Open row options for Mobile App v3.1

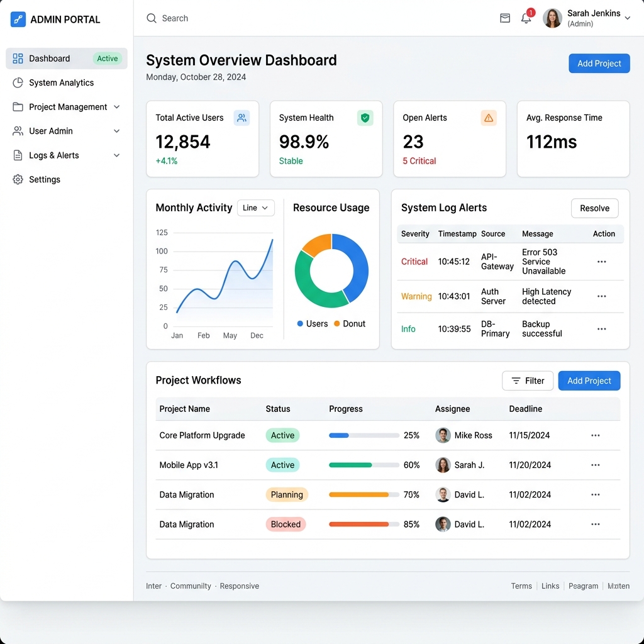tap(595, 465)
